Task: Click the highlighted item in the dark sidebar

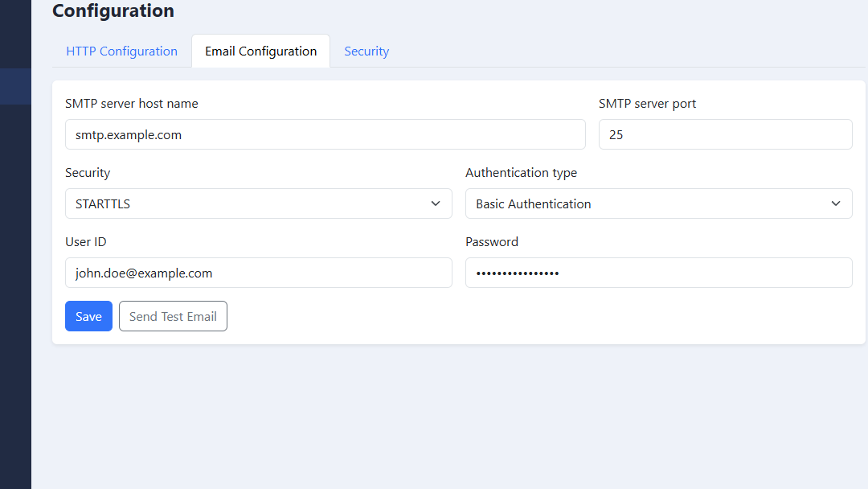Action: 15,86
